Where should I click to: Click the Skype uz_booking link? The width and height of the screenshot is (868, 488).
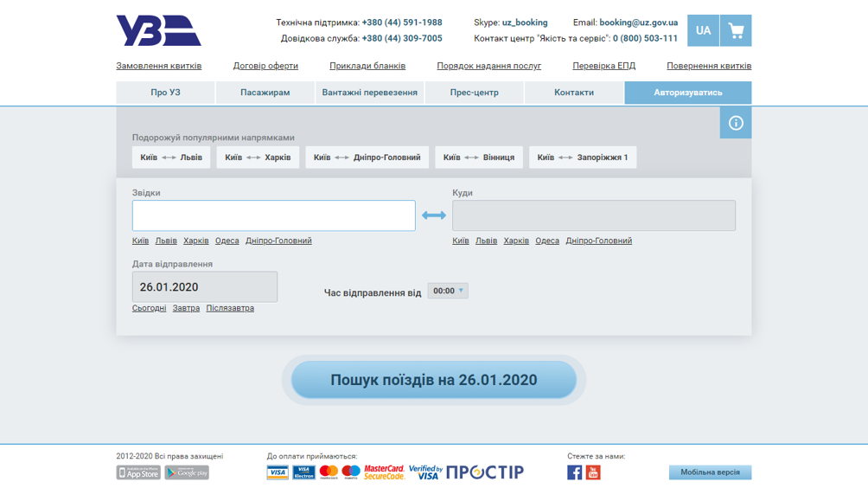525,22
